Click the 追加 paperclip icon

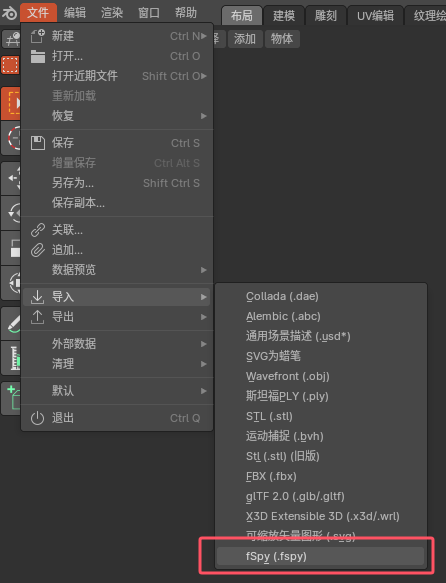coord(38,250)
